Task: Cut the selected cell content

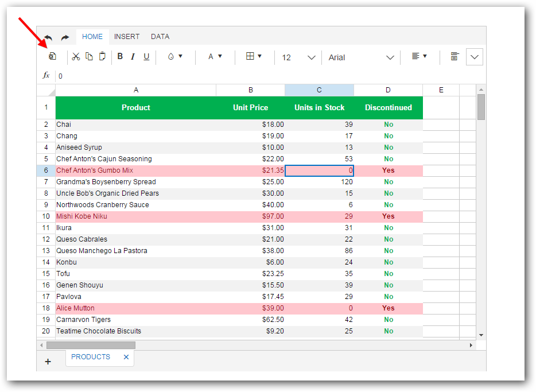Action: pos(76,56)
